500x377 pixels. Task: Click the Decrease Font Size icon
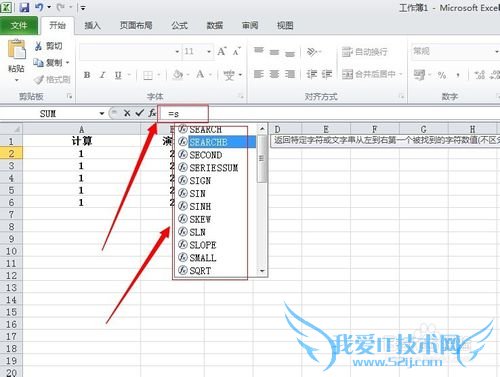pyautogui.click(x=236, y=51)
